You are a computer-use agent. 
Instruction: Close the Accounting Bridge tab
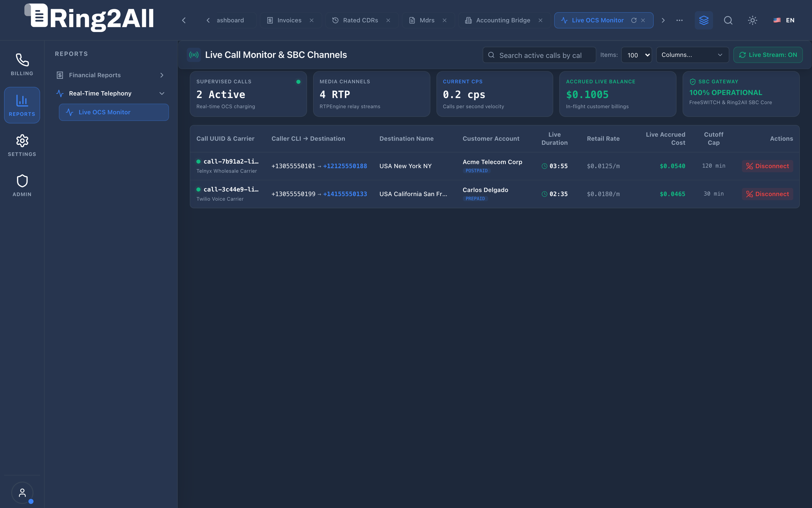540,20
